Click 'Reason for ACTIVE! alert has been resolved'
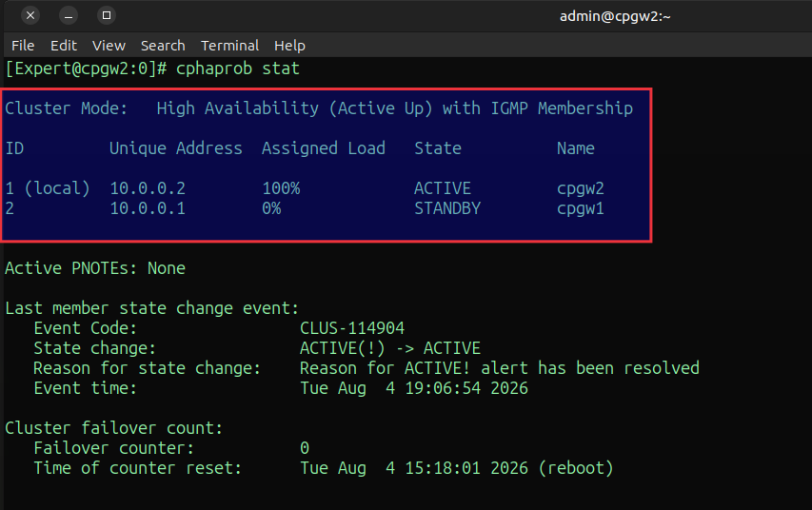Viewport: 812px width, 510px height. tap(499, 368)
